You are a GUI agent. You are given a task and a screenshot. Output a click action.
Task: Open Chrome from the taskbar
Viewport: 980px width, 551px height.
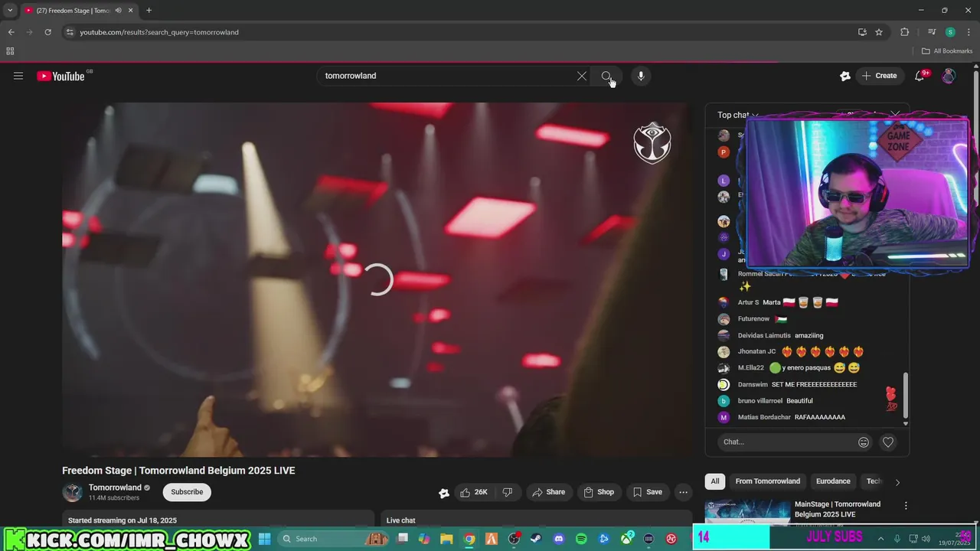[469, 539]
